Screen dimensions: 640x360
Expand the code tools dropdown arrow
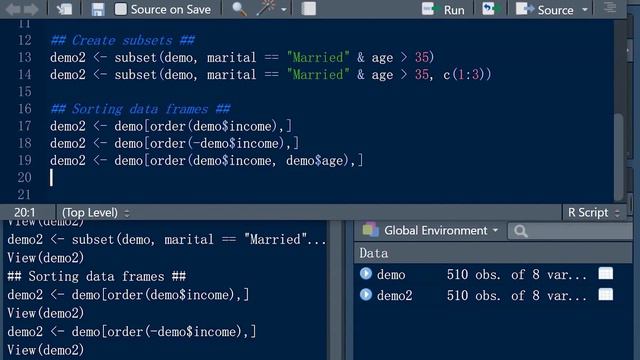point(284,9)
